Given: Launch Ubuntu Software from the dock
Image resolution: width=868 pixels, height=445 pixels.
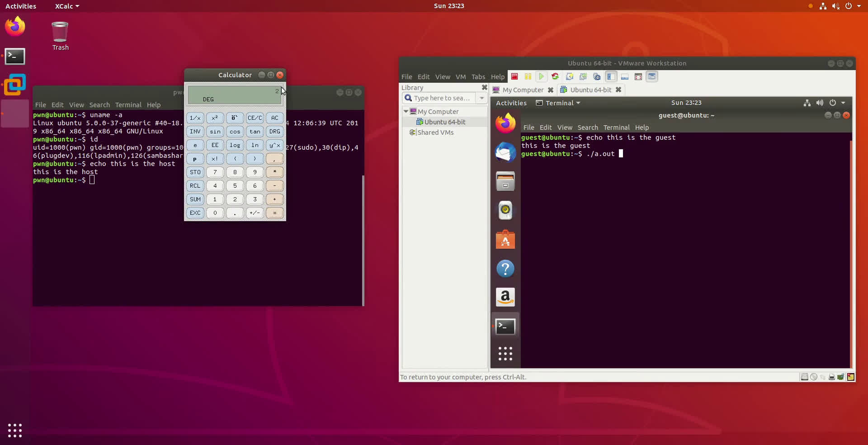Looking at the screenshot, I should click(505, 240).
